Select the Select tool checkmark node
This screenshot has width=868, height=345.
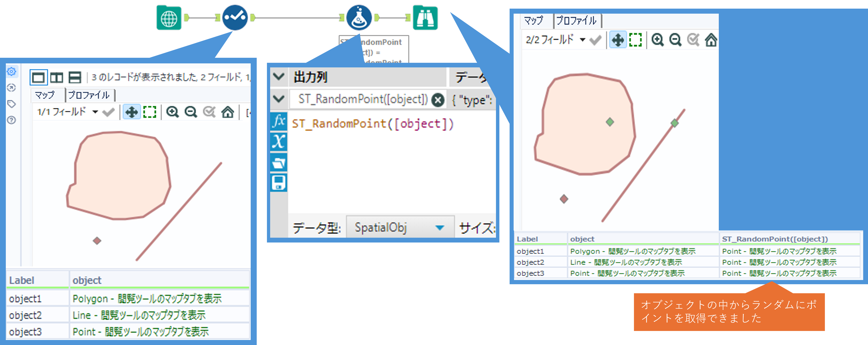(x=235, y=18)
